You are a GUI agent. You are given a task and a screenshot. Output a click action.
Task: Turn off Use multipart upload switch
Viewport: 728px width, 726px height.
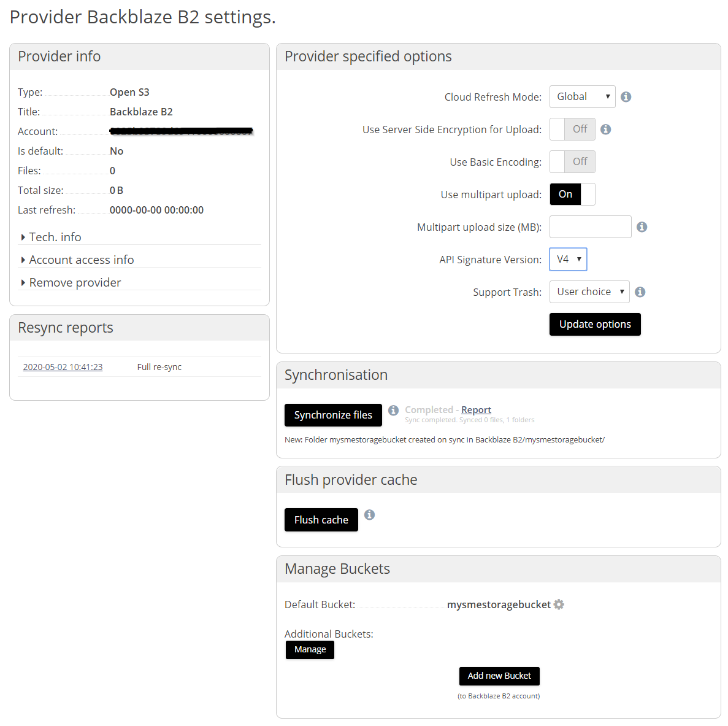tap(572, 194)
